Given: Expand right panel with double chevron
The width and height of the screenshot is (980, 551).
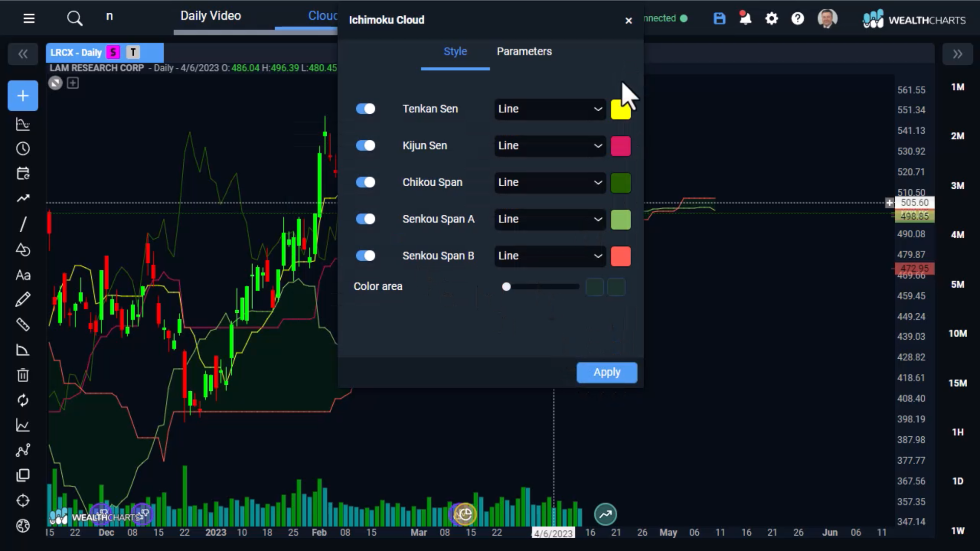Looking at the screenshot, I should coord(958,54).
